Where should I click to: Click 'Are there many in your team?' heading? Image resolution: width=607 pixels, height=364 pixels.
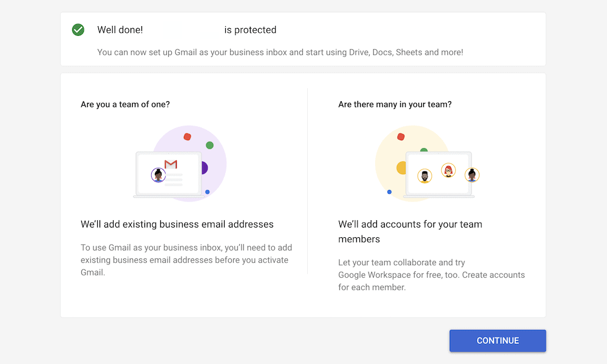pyautogui.click(x=395, y=104)
